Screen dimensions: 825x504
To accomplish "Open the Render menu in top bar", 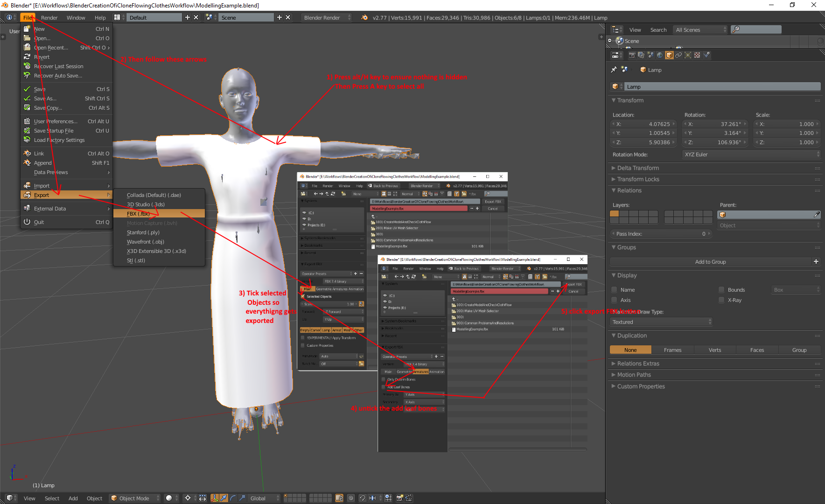I will point(49,17).
